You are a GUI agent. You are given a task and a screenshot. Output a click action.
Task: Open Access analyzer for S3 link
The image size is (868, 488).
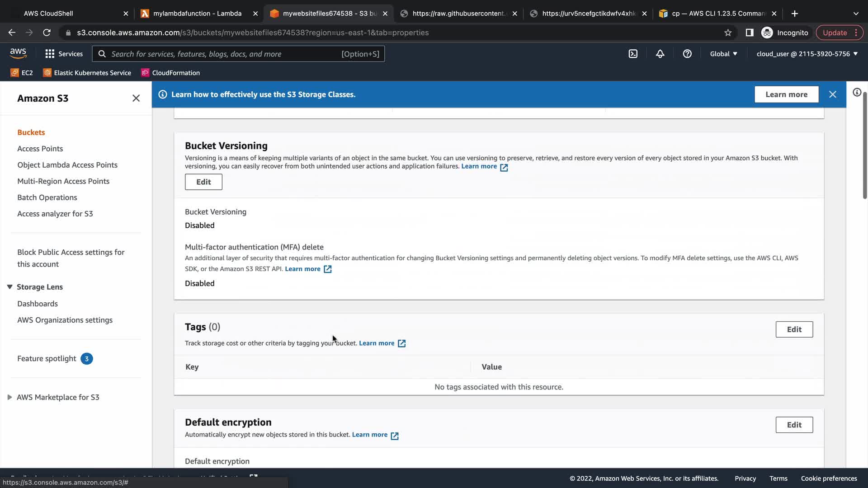(55, 214)
